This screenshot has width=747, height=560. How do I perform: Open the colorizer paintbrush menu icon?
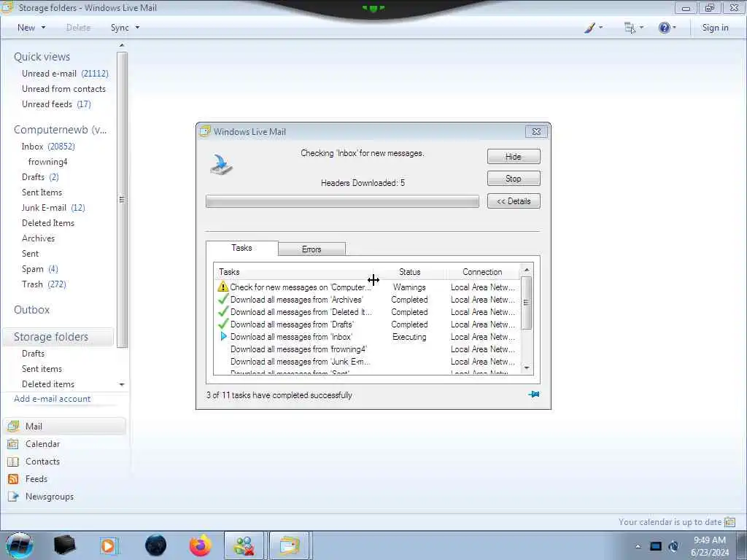589,28
